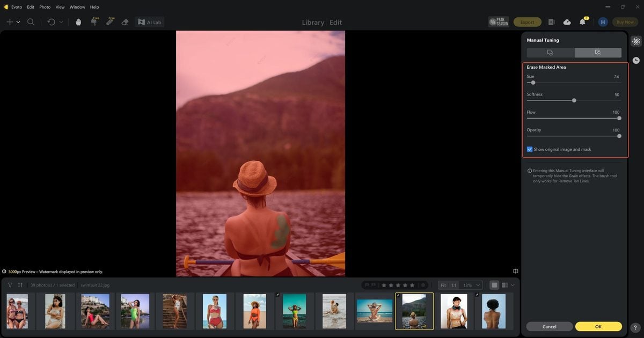Click the undo history icon
This screenshot has width=644, height=338.
tap(52, 22)
